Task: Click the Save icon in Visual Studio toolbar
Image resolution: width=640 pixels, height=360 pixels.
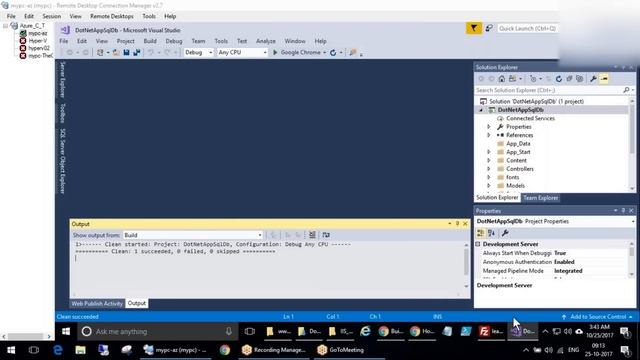Action: (126, 53)
